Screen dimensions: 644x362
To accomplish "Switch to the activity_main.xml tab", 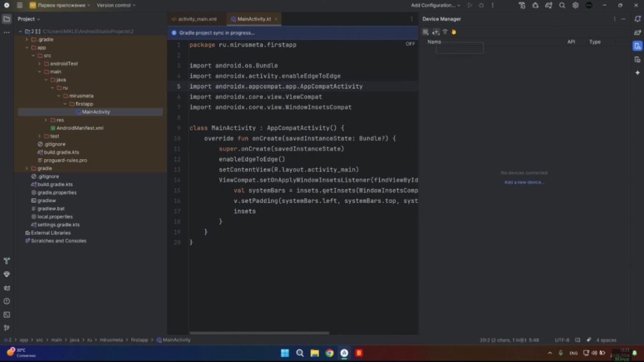I will [197, 19].
